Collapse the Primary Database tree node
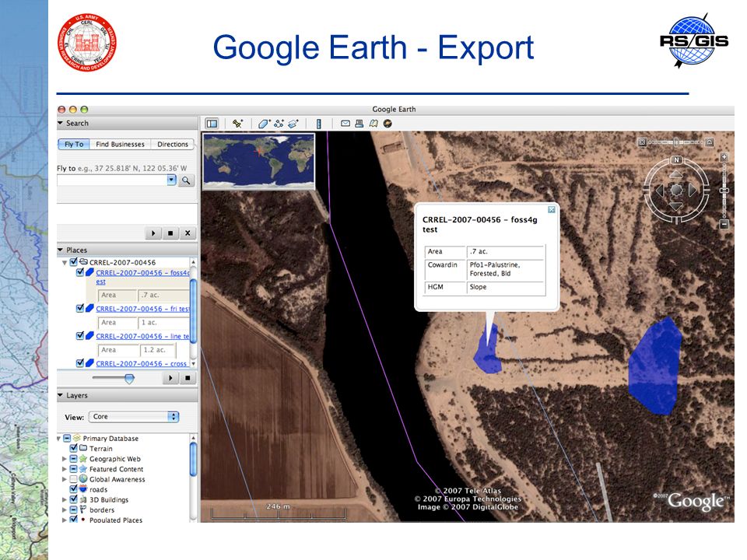747x560 pixels. [x=59, y=439]
